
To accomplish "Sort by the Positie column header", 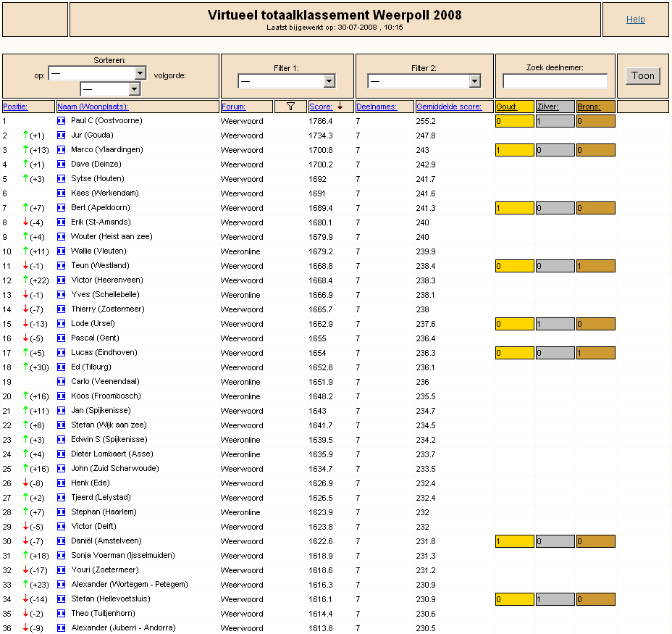I will [15, 107].
